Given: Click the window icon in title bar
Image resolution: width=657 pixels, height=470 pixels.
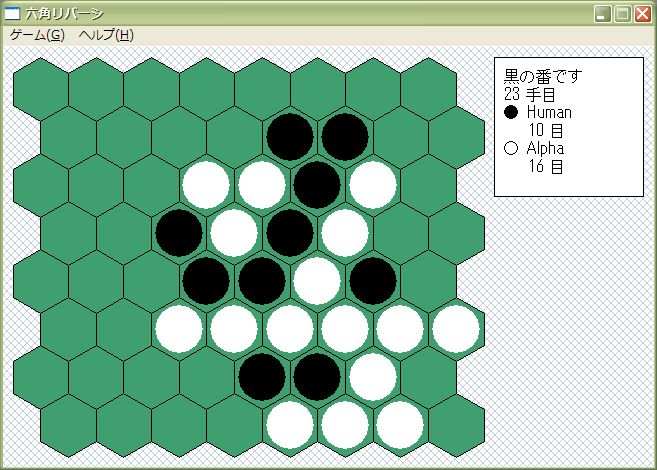Looking at the screenshot, I should pyautogui.click(x=12, y=13).
